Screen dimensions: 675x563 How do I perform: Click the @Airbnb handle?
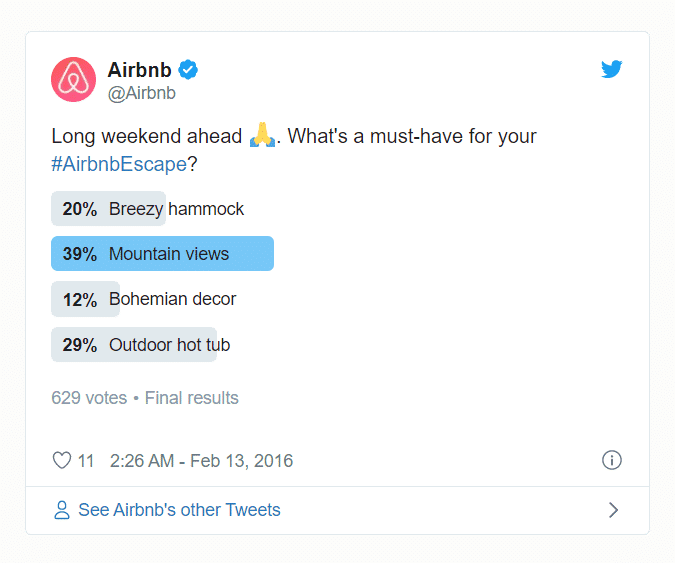(x=142, y=93)
